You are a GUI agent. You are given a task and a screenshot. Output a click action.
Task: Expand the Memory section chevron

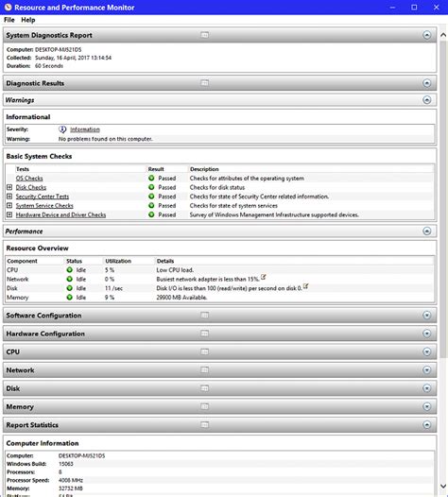pyautogui.click(x=427, y=406)
